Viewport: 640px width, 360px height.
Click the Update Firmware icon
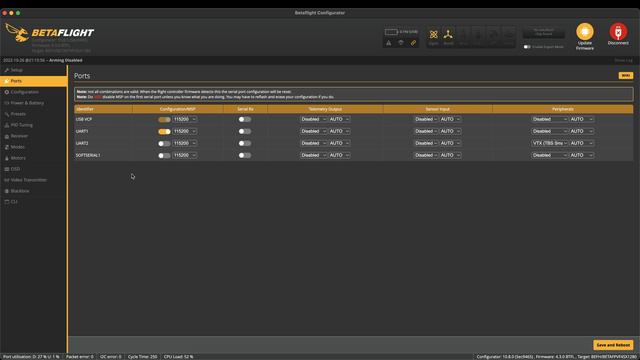(x=584, y=32)
